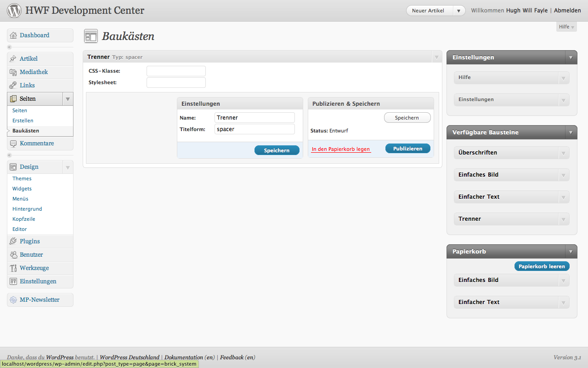Click the WordPress logo icon
The height and width of the screenshot is (368, 588).
tap(14, 10)
